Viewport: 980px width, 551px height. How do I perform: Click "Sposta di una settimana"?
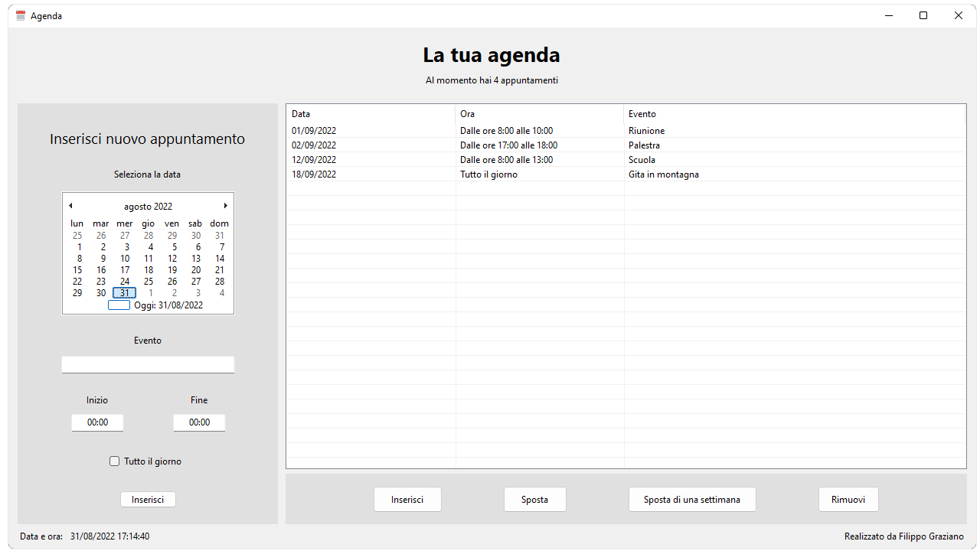pyautogui.click(x=692, y=499)
